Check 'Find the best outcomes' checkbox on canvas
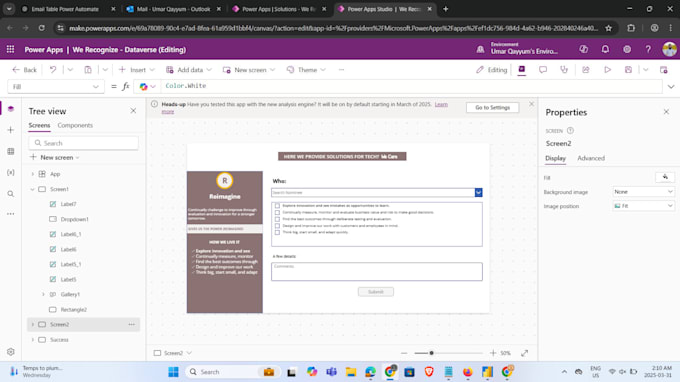 [277, 219]
